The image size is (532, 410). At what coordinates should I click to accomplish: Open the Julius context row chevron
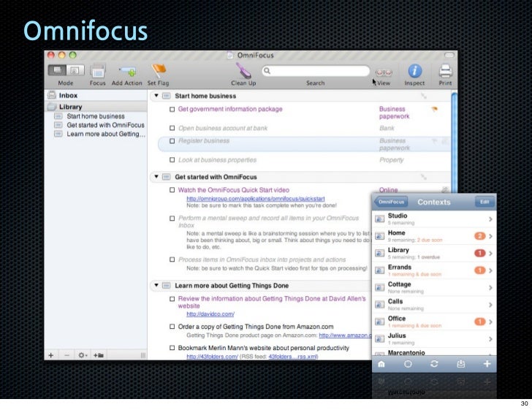pos(490,339)
